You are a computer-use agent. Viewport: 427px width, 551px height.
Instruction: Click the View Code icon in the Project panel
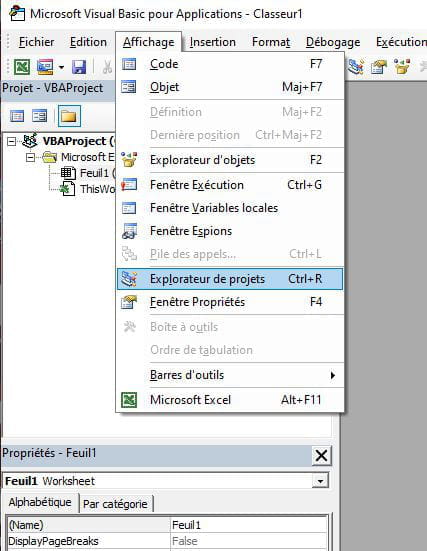coord(17,116)
